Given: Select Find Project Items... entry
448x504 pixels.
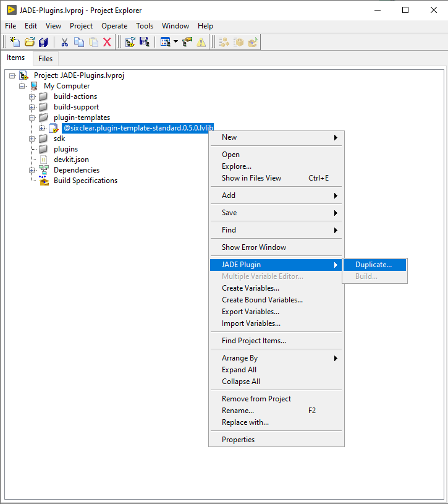Looking at the screenshot, I should pyautogui.click(x=276, y=341).
